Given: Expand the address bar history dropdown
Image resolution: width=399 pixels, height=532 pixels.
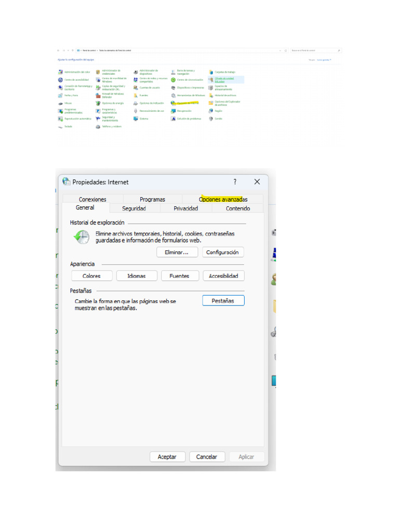Looking at the screenshot, I should coord(281,50).
